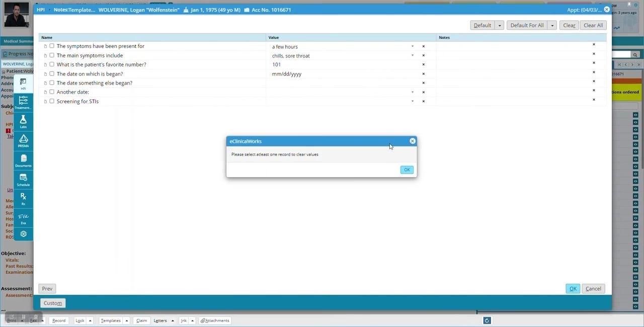Expand the Ink arrow in bottom bar
Image resolution: width=644 pixels, height=327 pixels.
click(192, 320)
